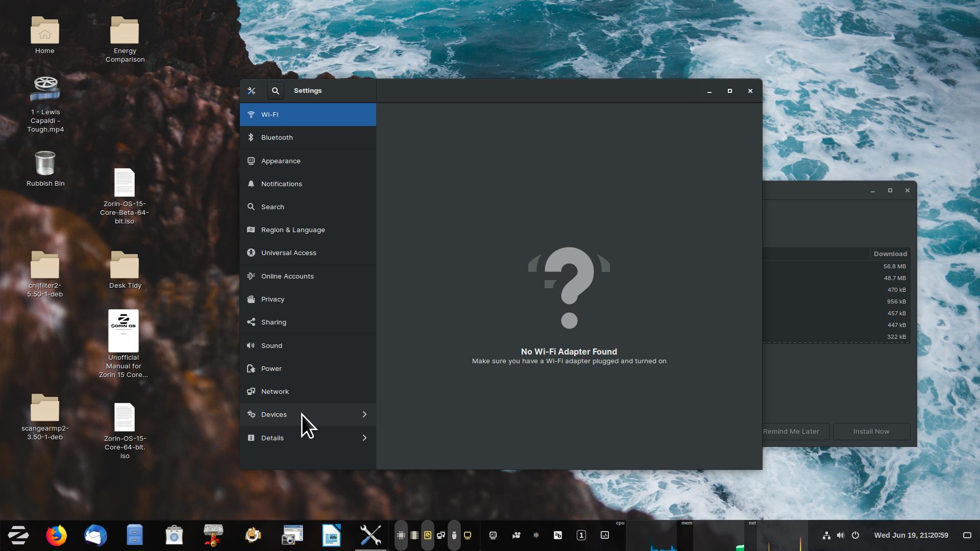Image resolution: width=980 pixels, height=551 pixels.
Task: Click the Sound speaker icon in the sidebar
Action: 251,345
